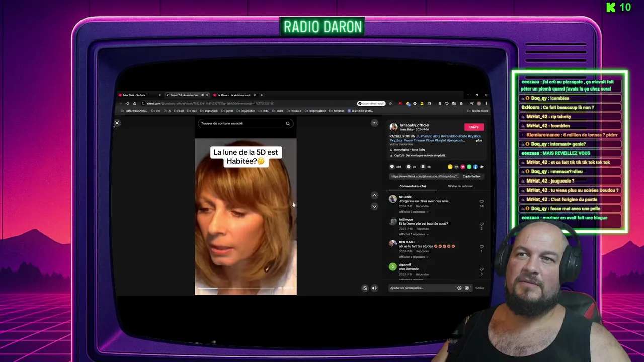This screenshot has height=362, width=644.
Task: Switch to the 'La Menace : La vérité' browser tab
Action: (x=234, y=95)
